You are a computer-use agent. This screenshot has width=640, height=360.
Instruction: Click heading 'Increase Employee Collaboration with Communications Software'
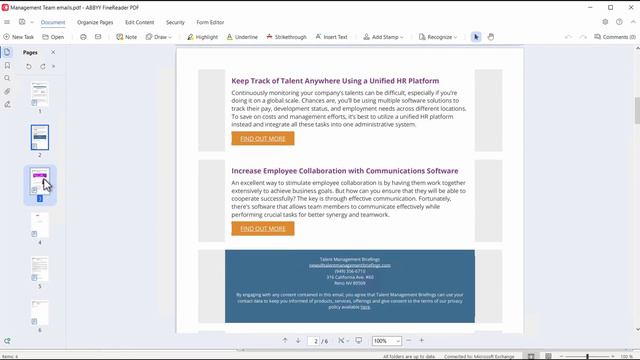coord(344,171)
